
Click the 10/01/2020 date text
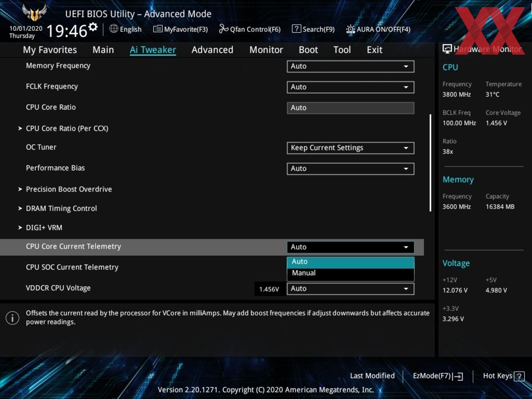coord(26,29)
